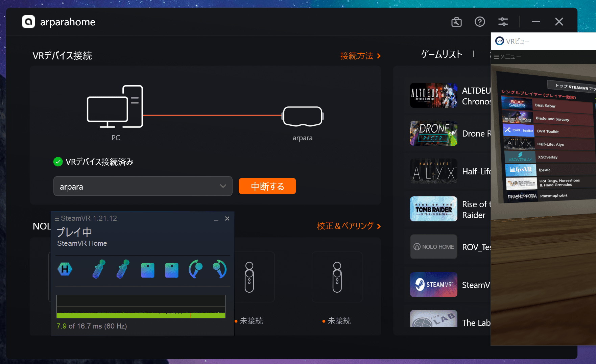596x364 pixels.
Task: Open the メニュー menu in VR View window
Action: (507, 56)
